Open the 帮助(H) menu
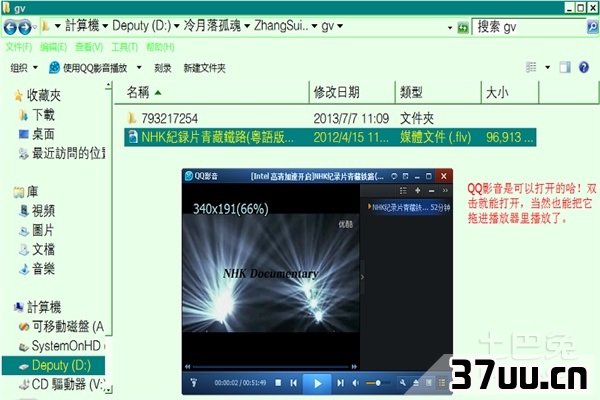Viewport: 600px width, 400px height. pos(160,47)
